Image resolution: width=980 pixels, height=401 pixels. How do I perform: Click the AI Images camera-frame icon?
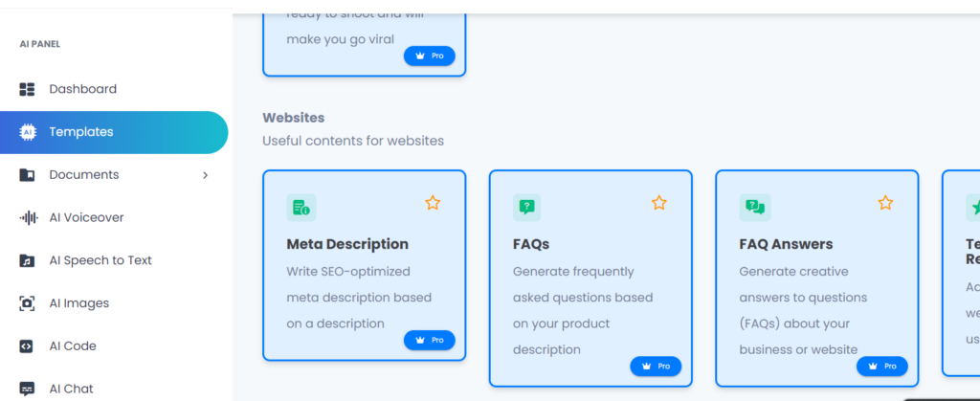coord(27,303)
